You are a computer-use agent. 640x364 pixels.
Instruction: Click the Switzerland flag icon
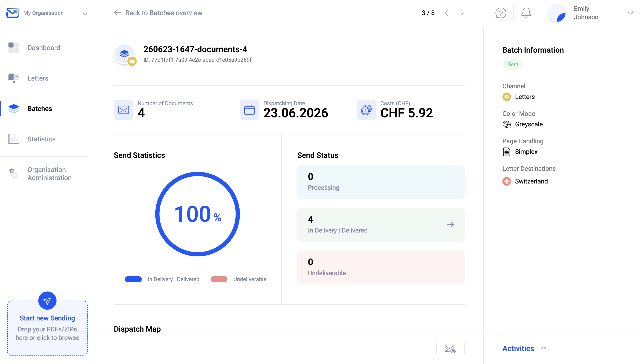(507, 181)
